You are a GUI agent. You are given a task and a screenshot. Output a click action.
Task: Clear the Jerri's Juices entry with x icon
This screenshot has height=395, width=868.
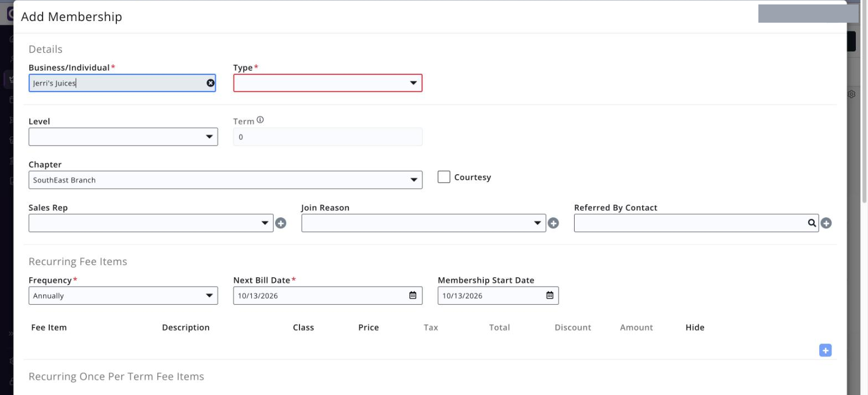pyautogui.click(x=210, y=83)
